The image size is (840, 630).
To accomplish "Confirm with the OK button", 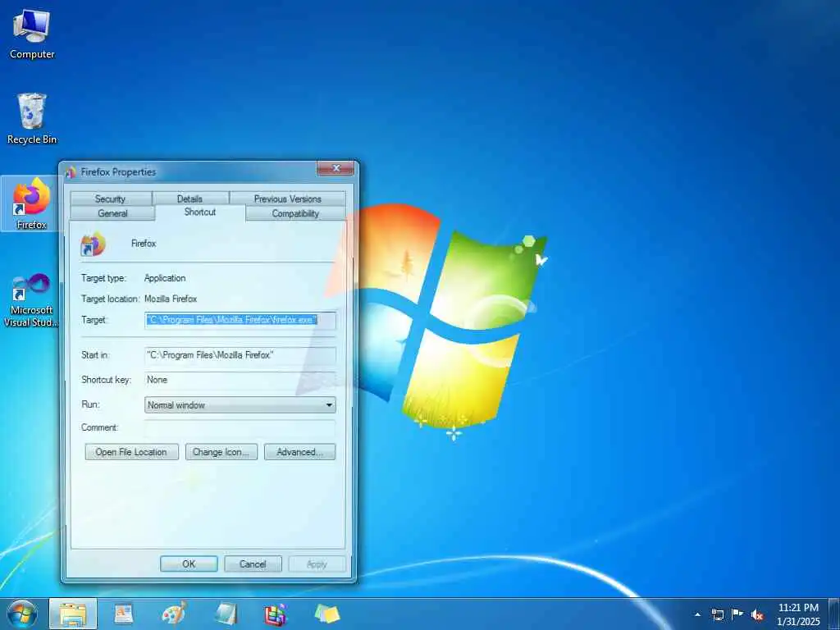I will pos(189,564).
